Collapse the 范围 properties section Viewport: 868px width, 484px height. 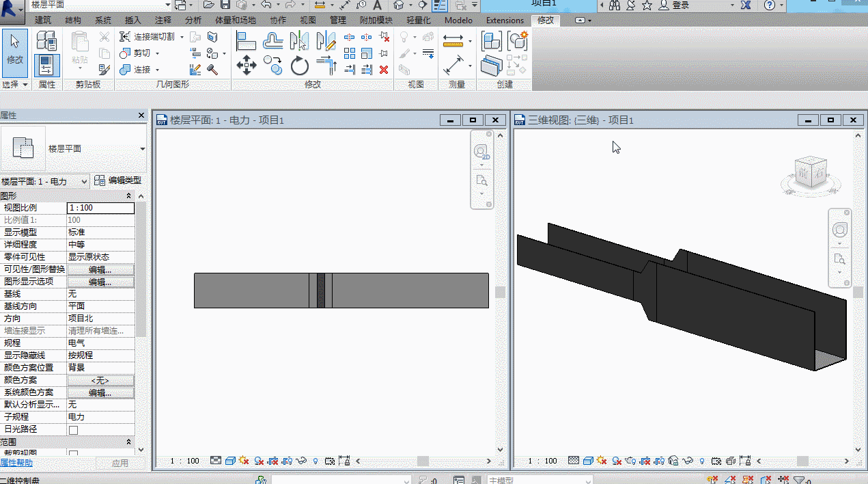pos(128,442)
